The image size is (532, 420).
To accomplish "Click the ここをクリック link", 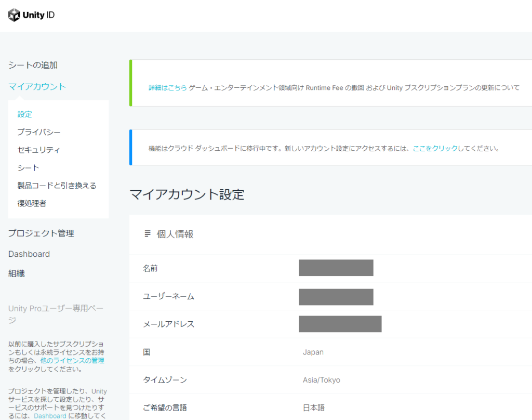I will pos(435,148).
